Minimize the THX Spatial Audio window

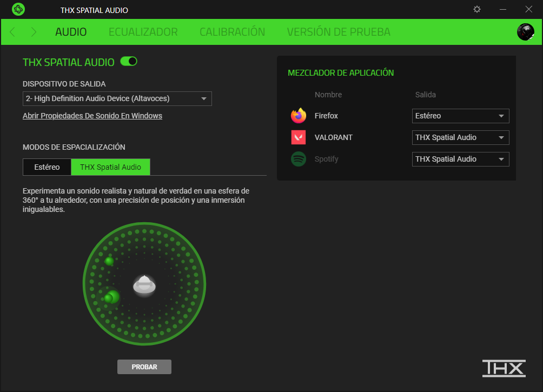pos(503,9)
